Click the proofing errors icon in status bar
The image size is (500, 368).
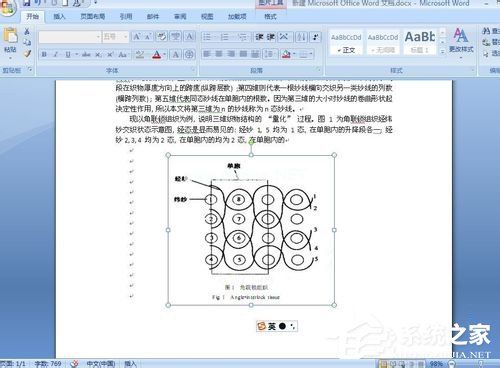[x=75, y=364]
